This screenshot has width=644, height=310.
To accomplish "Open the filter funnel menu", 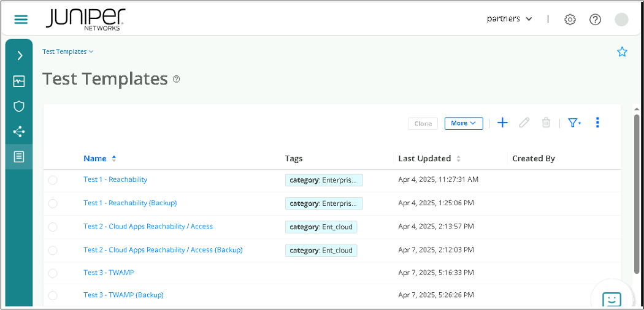I will click(x=574, y=123).
